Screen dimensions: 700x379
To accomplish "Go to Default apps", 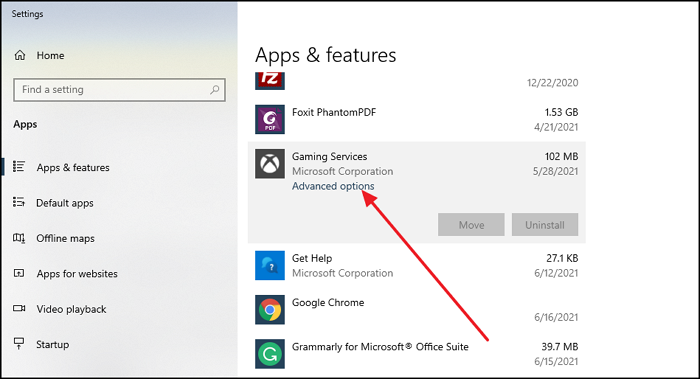I will click(65, 203).
